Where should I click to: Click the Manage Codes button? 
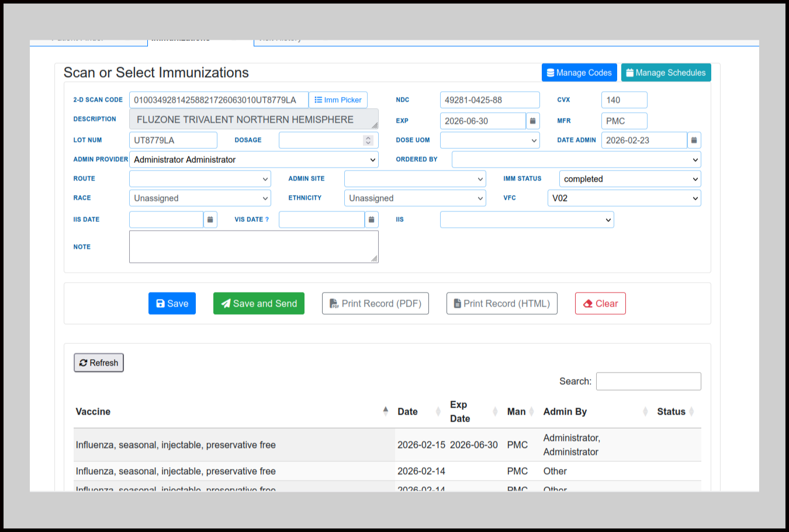579,72
